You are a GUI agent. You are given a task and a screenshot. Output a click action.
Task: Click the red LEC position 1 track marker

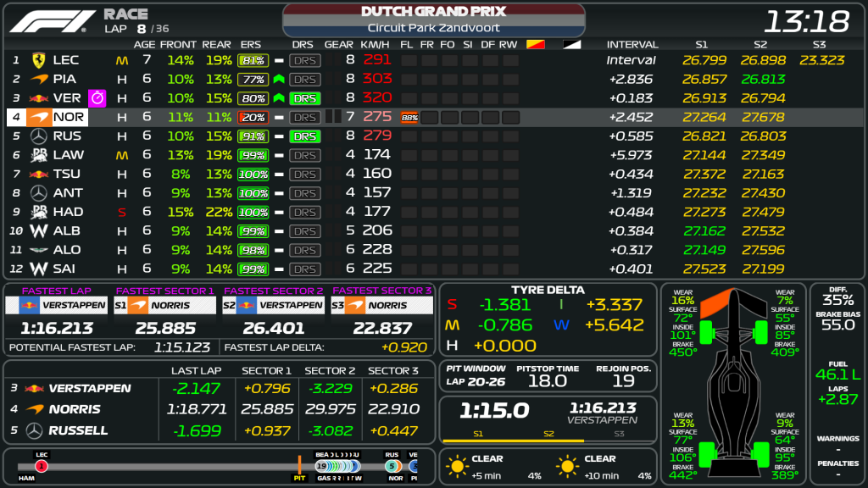[x=42, y=467]
